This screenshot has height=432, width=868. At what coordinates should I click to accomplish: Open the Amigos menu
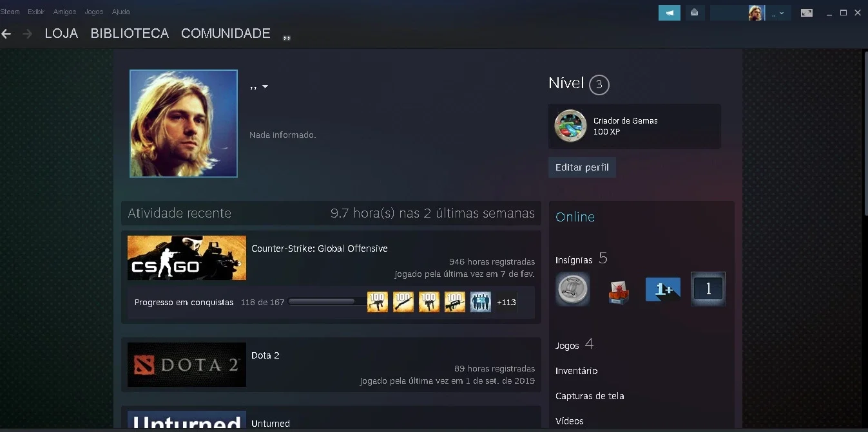(65, 12)
